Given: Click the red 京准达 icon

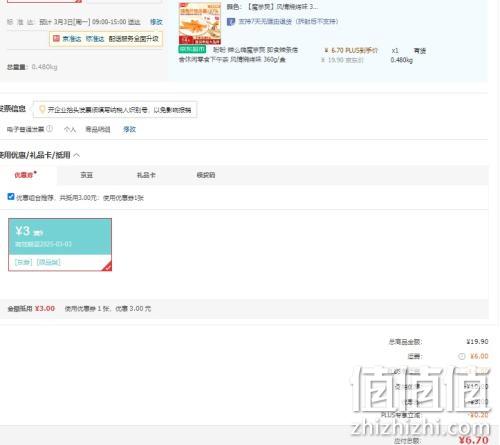Looking at the screenshot, I should tap(56, 39).
